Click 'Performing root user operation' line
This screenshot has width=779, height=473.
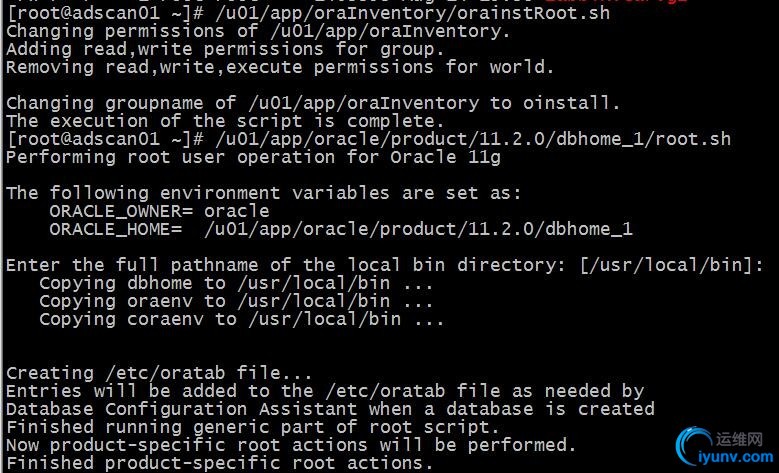[x=253, y=157]
